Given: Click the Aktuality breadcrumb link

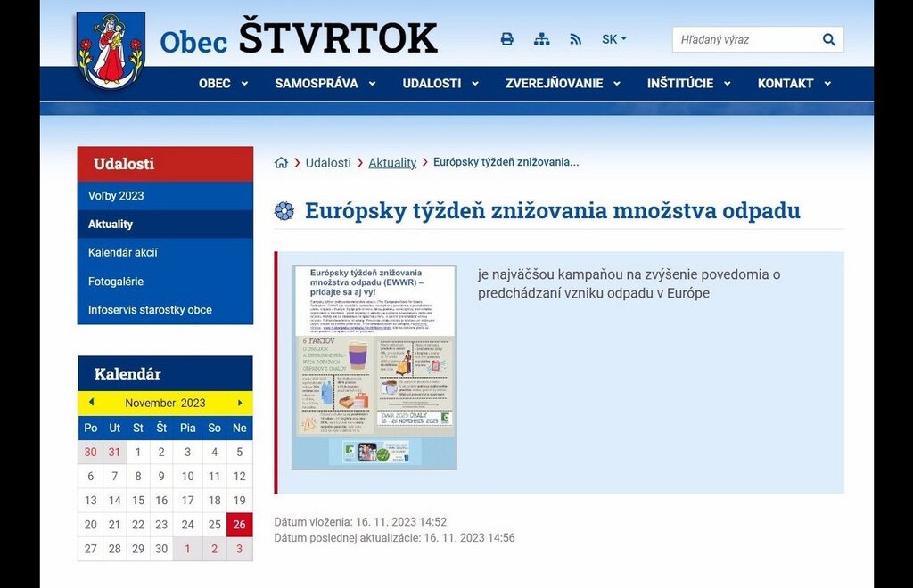Looking at the screenshot, I should (x=392, y=163).
